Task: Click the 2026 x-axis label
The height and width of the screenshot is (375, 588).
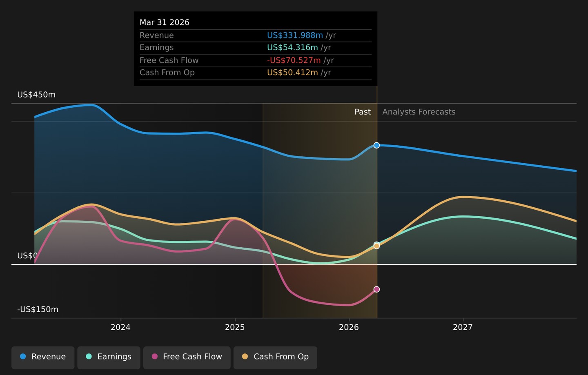Action: coord(349,327)
